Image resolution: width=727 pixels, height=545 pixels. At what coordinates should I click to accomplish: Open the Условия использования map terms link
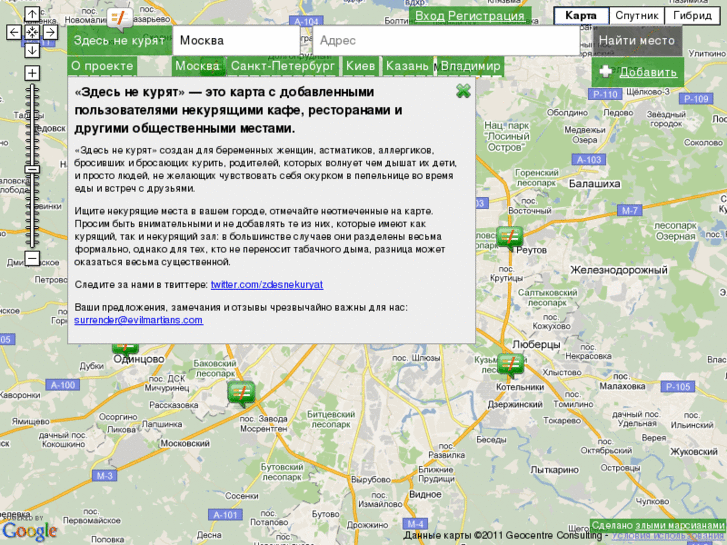tap(669, 536)
